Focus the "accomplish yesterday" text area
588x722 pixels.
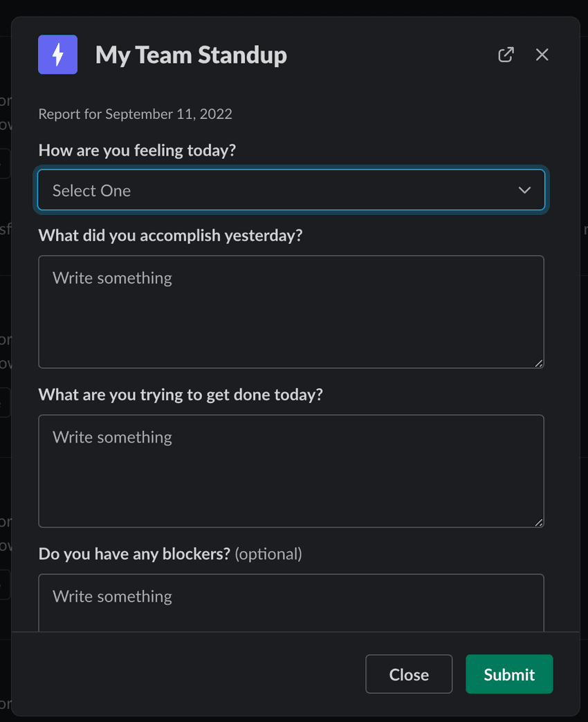coord(291,312)
